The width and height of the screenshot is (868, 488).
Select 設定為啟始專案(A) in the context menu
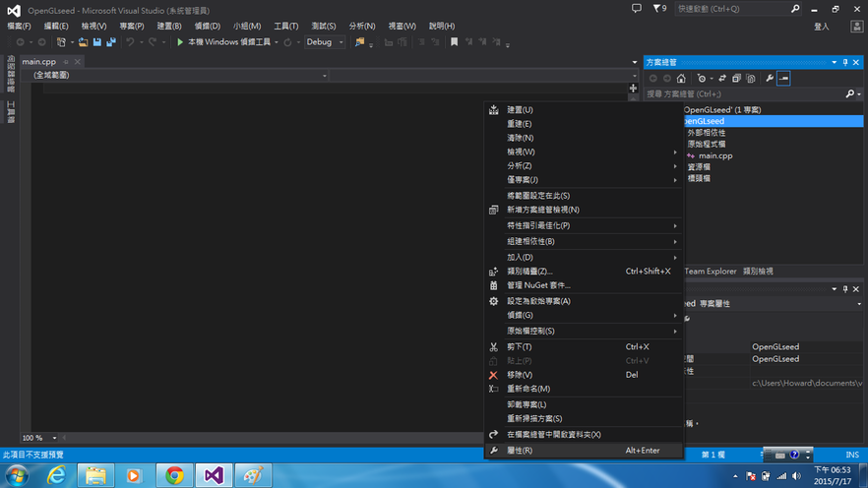tap(584, 301)
